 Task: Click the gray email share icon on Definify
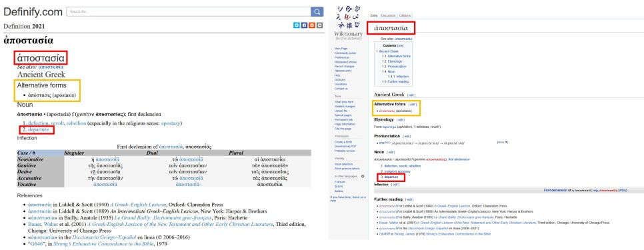pyautogui.click(x=320, y=25)
